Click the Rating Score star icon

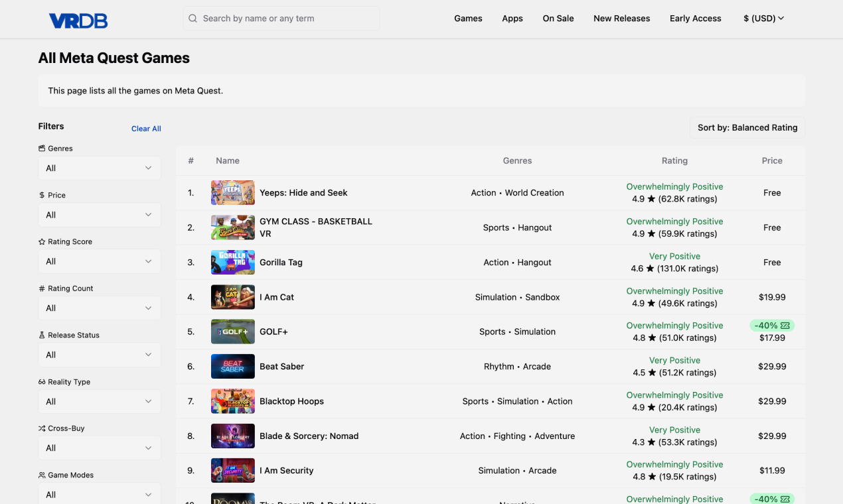tap(42, 242)
